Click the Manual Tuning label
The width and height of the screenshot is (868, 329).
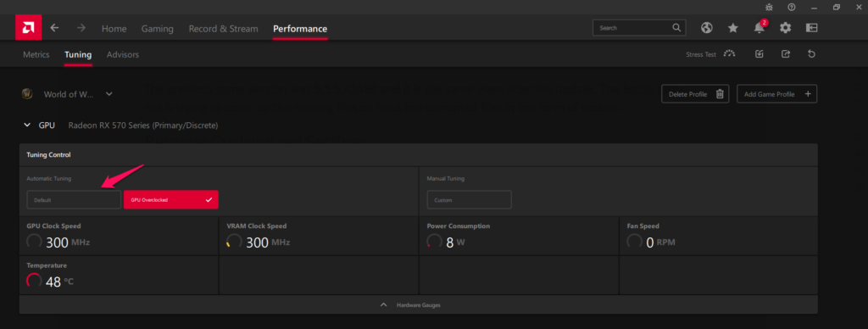click(446, 179)
